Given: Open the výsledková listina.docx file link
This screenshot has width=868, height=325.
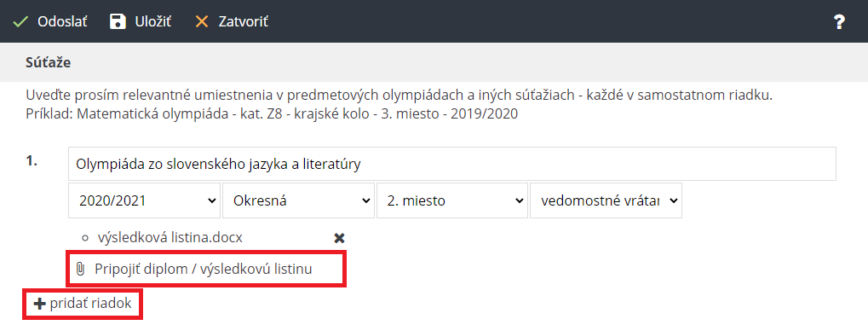Looking at the screenshot, I should coord(170,237).
